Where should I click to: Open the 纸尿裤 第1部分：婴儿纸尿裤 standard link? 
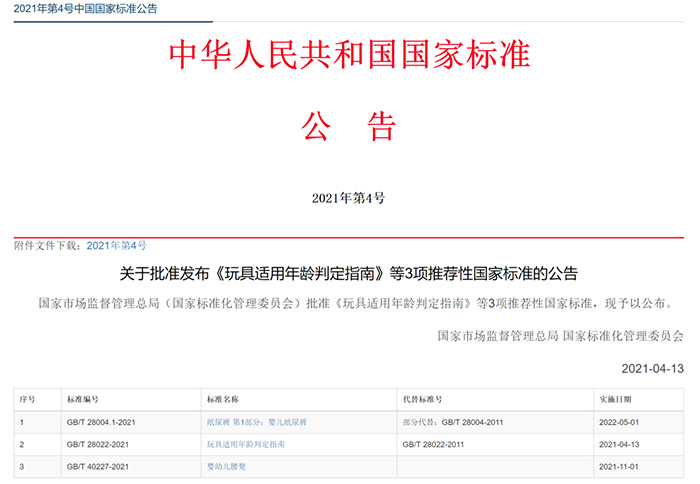click(x=257, y=423)
